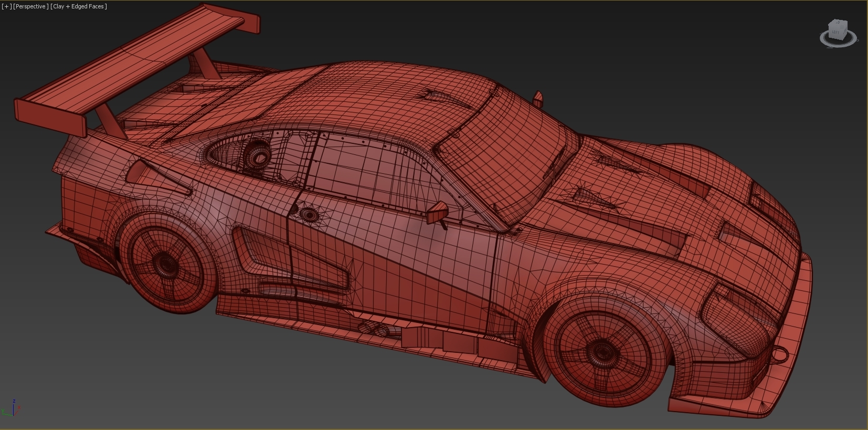Click the ViewCube left face
Viewport: 868px width, 430px height.
[x=836, y=33]
